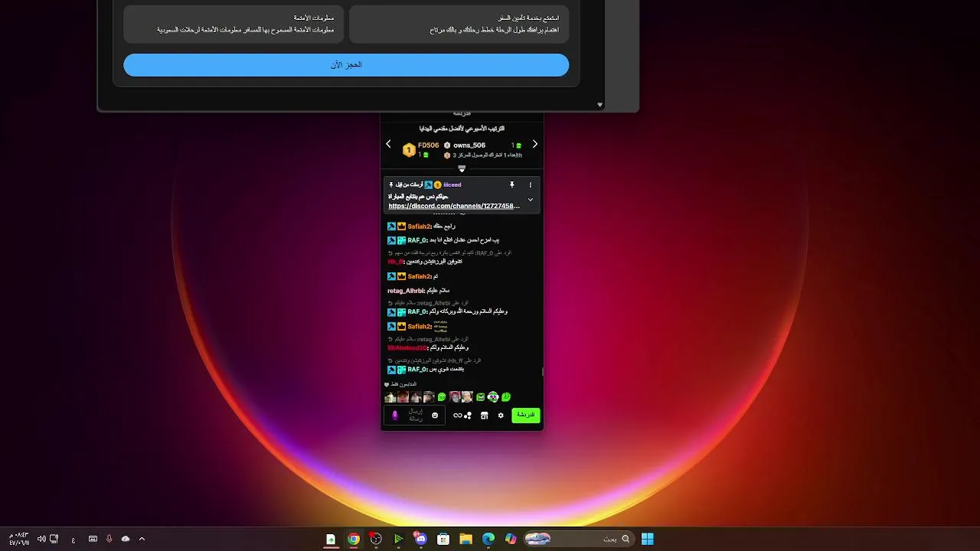Click the blue الحجز الآن button

(346, 65)
